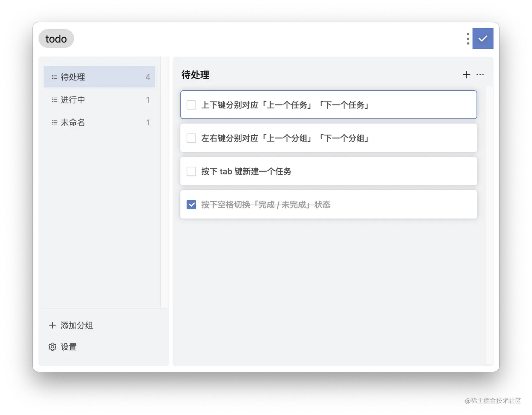This screenshot has width=532, height=415.
Task: Click the 待处理 heading in task panel
Action: click(195, 75)
